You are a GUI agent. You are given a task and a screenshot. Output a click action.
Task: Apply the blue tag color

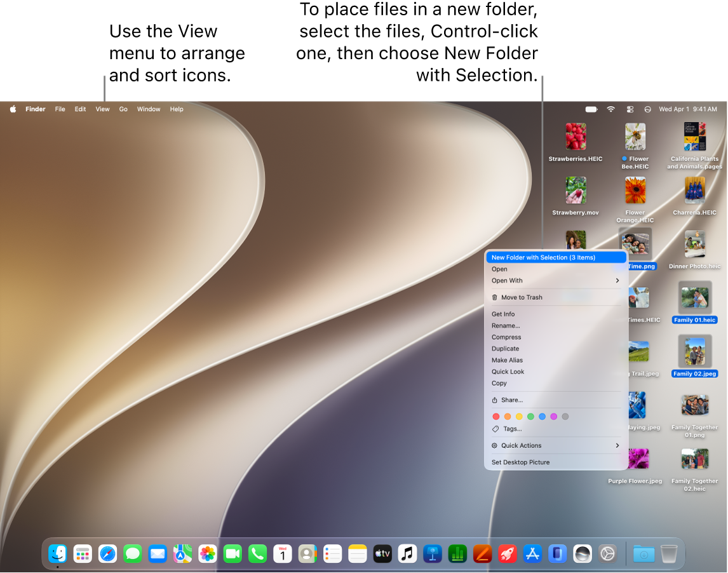[543, 417]
